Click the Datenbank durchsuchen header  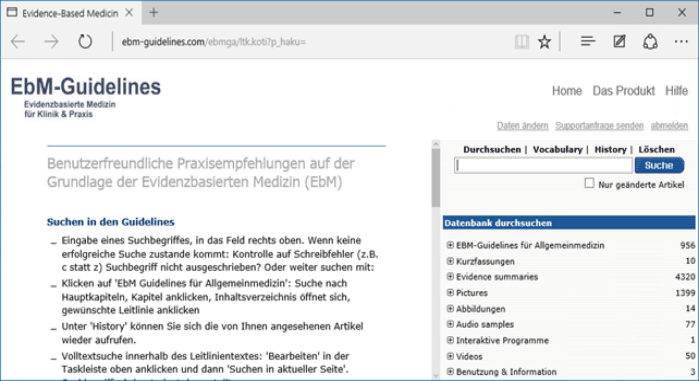click(569, 223)
